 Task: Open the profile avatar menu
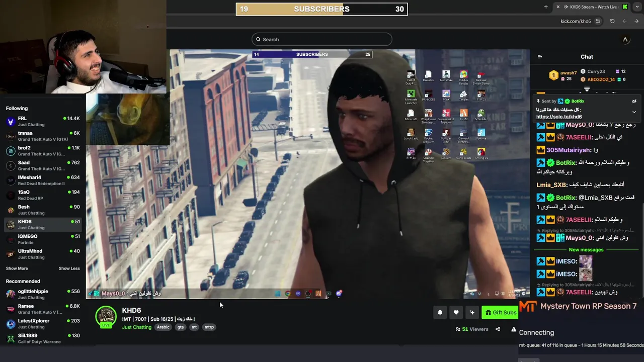(625, 39)
